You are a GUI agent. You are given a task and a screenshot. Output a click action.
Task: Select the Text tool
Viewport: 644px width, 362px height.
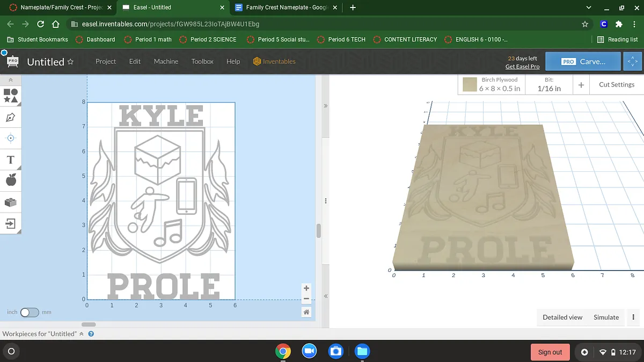(x=11, y=160)
